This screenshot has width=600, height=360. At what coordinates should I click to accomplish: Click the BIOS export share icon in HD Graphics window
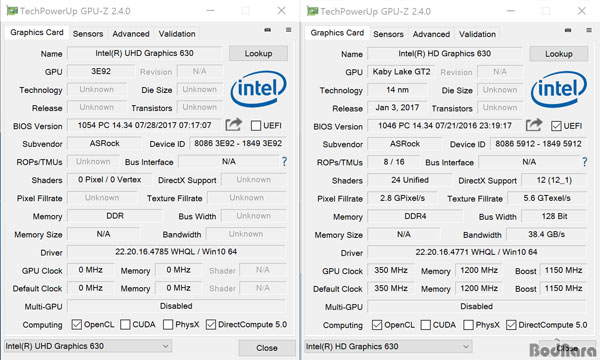(534, 125)
